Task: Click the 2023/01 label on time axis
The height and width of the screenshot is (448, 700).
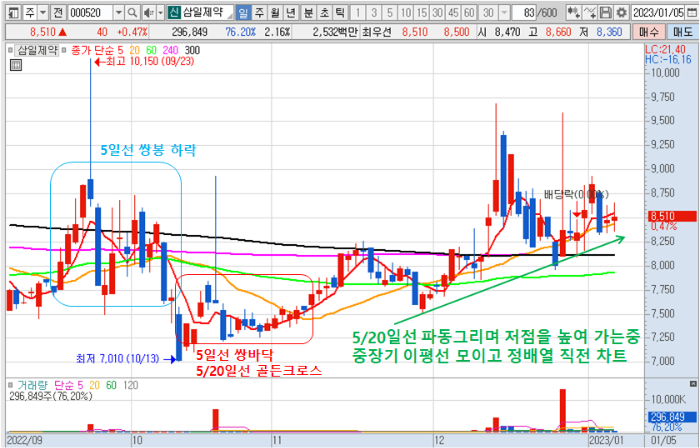Action: [x=605, y=440]
